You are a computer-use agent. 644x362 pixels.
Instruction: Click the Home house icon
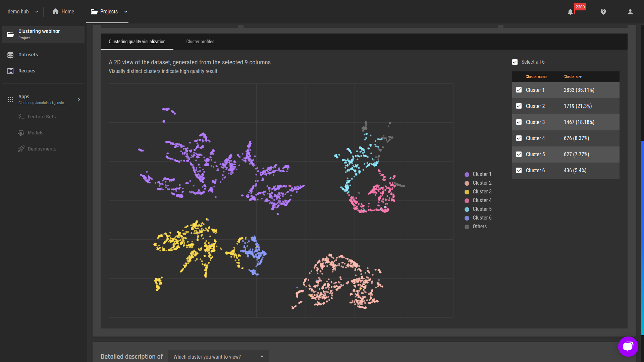pos(55,11)
